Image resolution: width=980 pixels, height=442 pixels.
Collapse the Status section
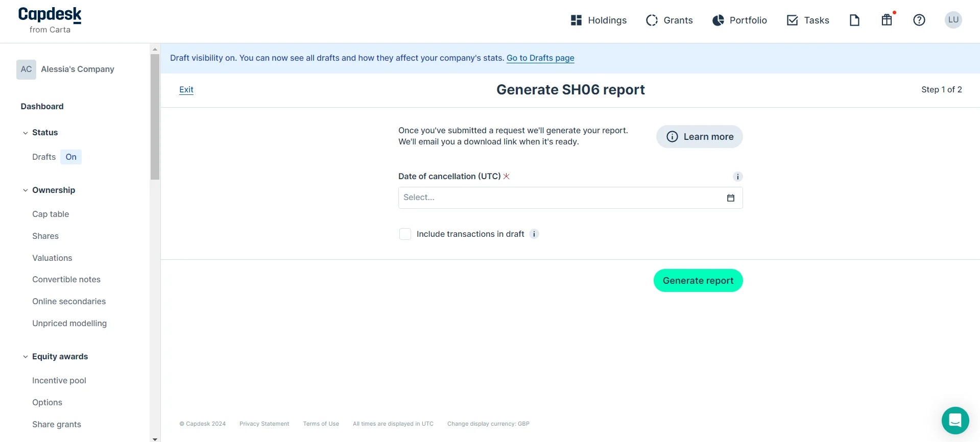click(26, 133)
